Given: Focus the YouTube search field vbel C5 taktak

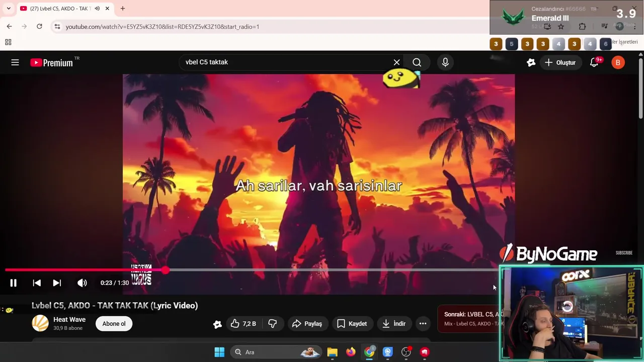Looking at the screenshot, I should pos(287,62).
